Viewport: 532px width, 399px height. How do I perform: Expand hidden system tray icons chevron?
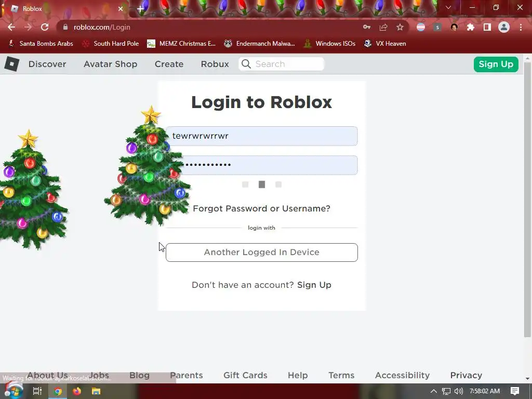(434, 391)
